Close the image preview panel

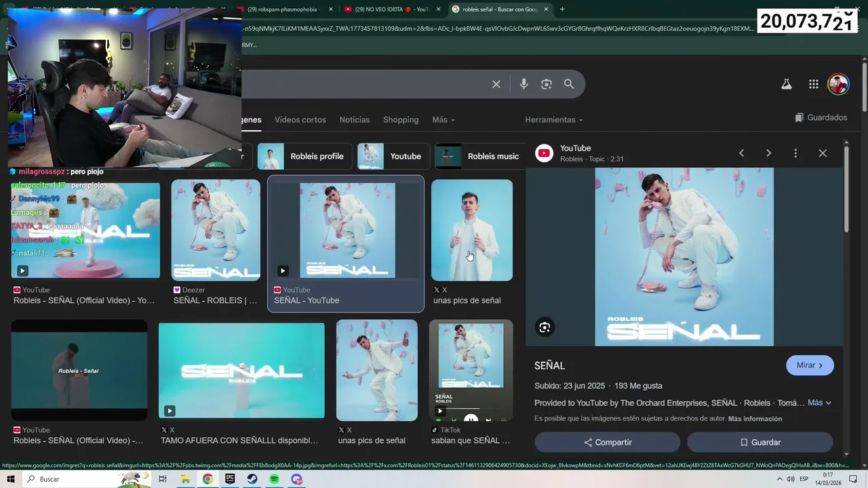tap(823, 153)
